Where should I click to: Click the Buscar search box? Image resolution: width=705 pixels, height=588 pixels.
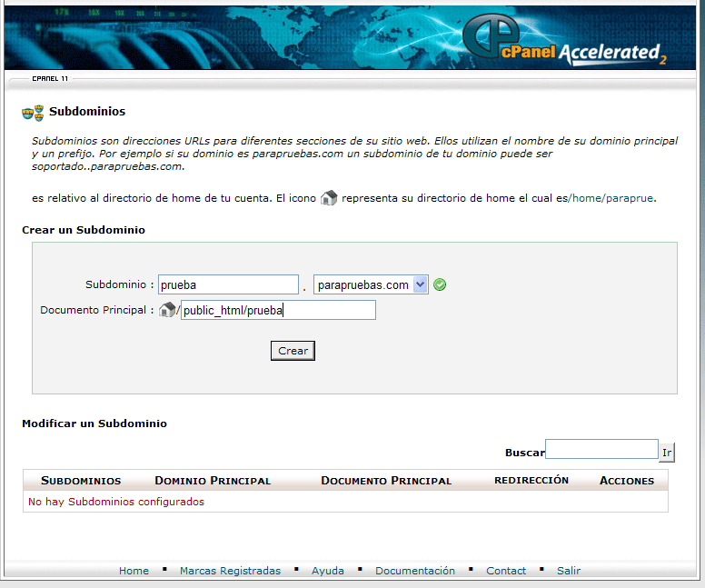(x=601, y=450)
